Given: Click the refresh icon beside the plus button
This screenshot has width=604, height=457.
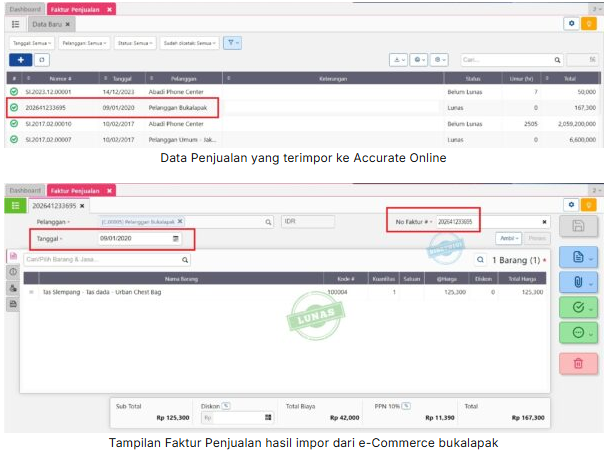Looking at the screenshot, I should tap(41, 60).
